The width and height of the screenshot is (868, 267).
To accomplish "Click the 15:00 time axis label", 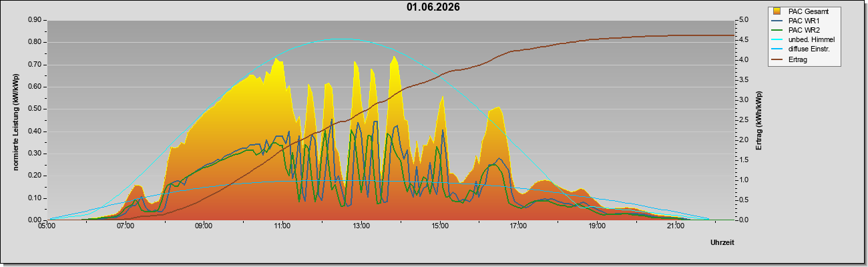I will point(439,226).
